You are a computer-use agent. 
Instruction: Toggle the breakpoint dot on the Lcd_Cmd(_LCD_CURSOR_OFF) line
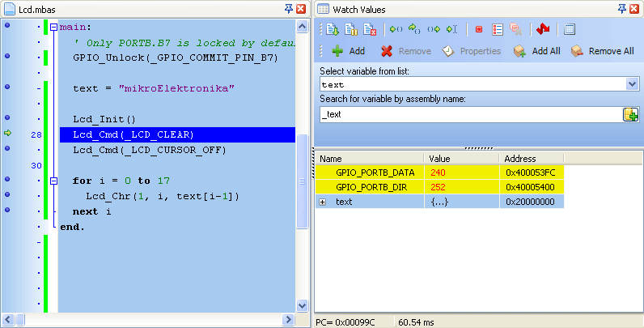click(x=7, y=148)
